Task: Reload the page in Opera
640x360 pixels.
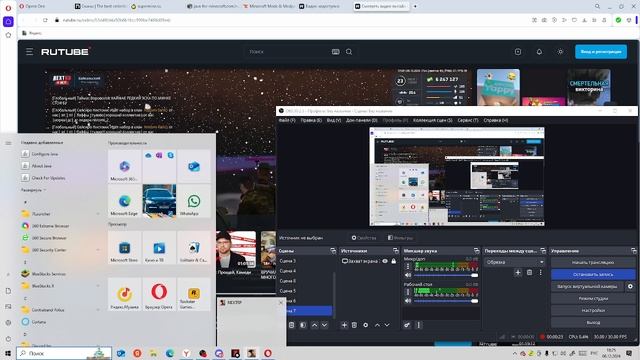Action: (45, 20)
